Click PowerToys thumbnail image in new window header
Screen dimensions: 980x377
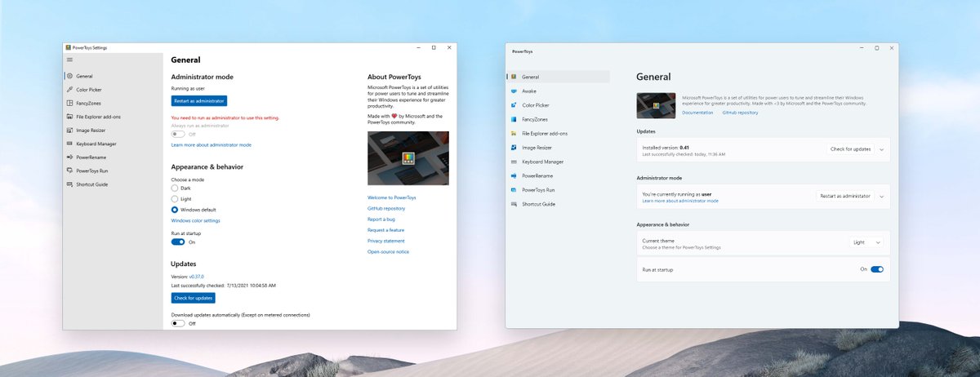click(656, 105)
